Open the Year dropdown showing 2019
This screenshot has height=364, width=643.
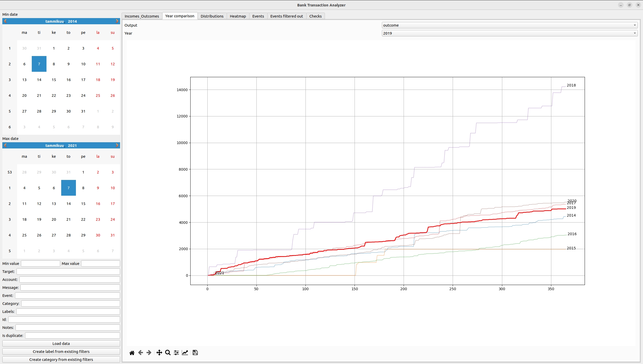pyautogui.click(x=509, y=33)
